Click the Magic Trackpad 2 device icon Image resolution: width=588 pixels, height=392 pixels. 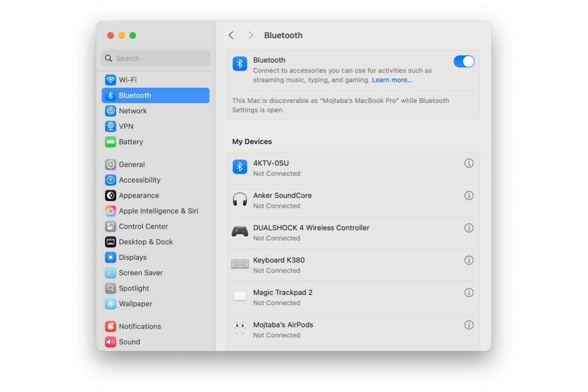(240, 296)
